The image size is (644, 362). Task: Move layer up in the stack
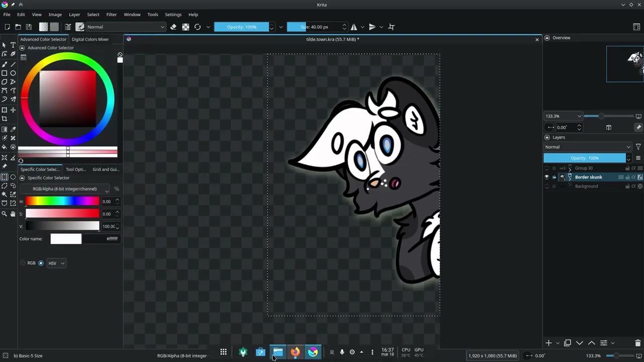pyautogui.click(x=592, y=343)
